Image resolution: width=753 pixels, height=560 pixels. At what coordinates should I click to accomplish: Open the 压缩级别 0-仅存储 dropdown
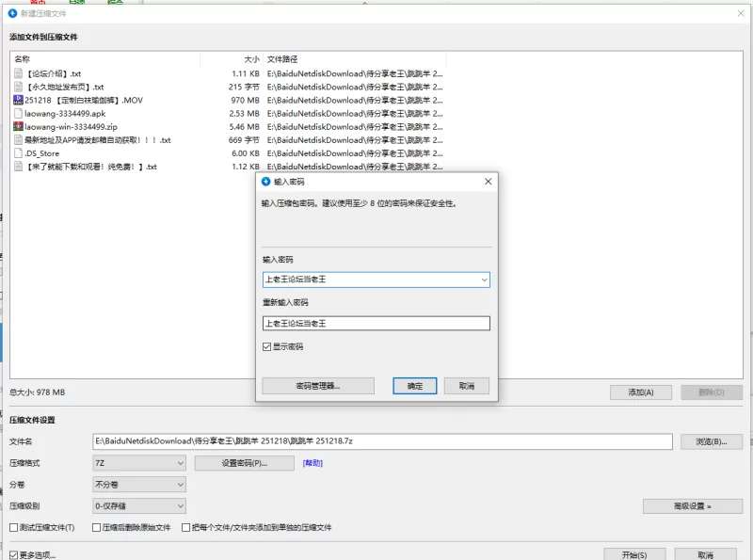pos(138,505)
